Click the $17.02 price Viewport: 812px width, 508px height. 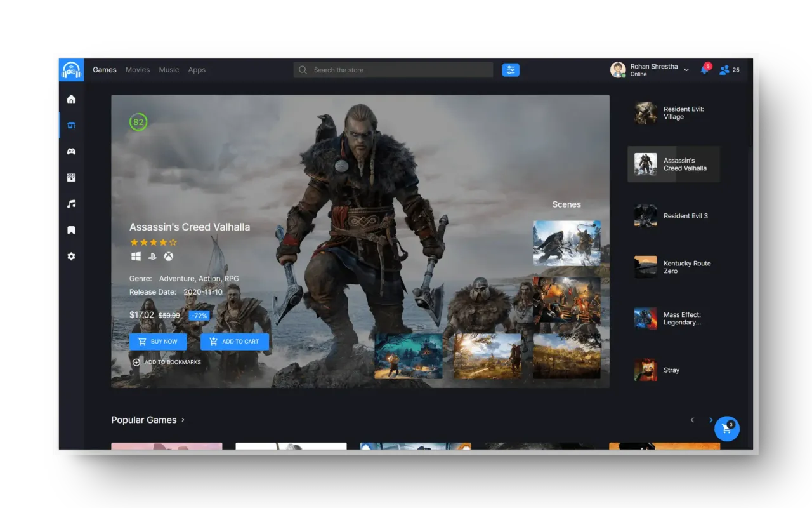tap(141, 315)
